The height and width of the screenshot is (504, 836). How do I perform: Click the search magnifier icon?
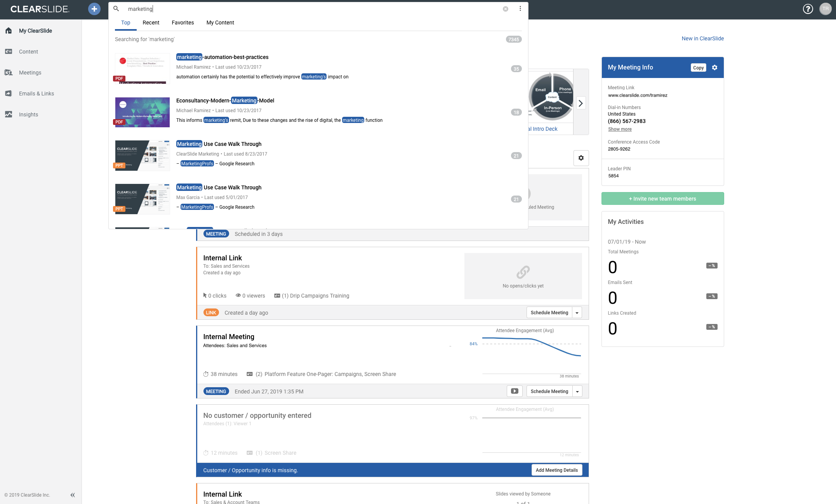pos(116,9)
